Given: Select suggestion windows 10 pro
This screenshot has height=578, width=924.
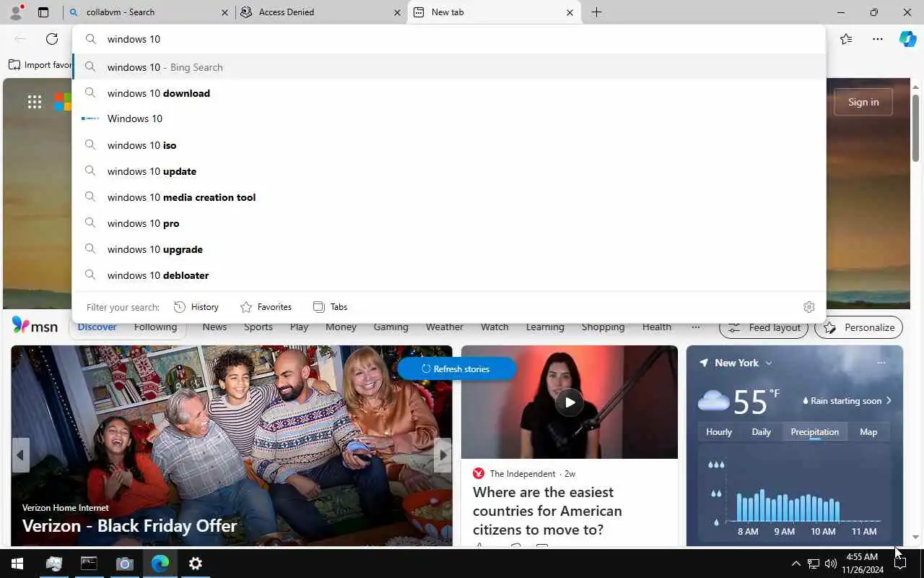Looking at the screenshot, I should (x=449, y=223).
